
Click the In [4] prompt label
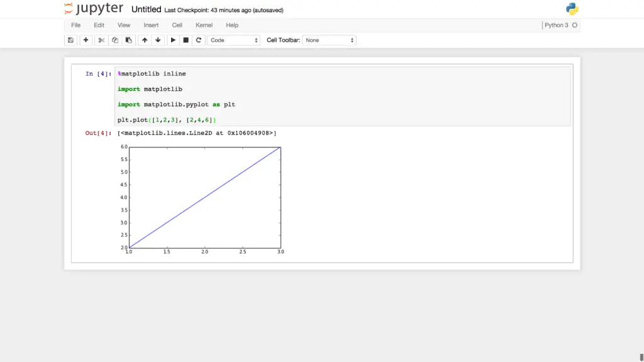click(x=98, y=74)
